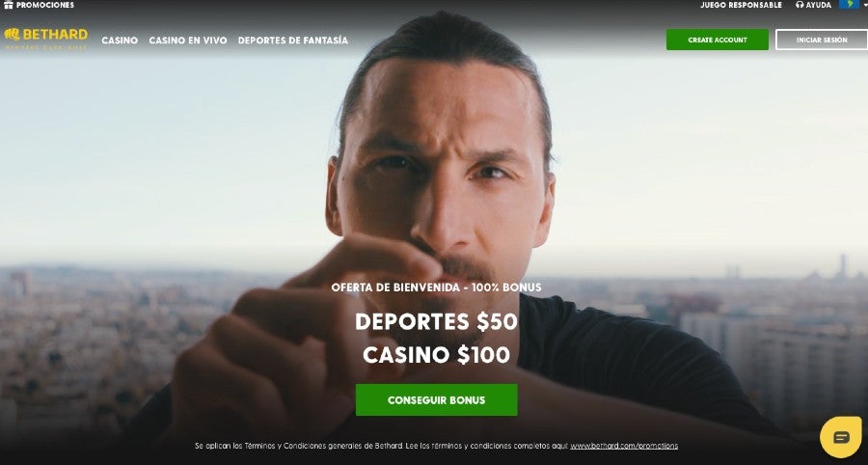Open Casino En Vivo section
The width and height of the screenshot is (868, 465).
[188, 41]
